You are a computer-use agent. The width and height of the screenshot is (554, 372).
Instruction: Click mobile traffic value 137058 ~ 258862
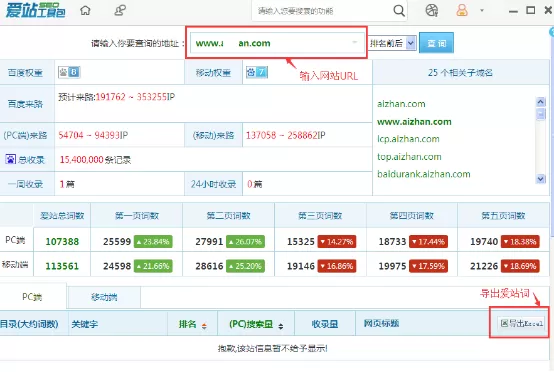282,135
